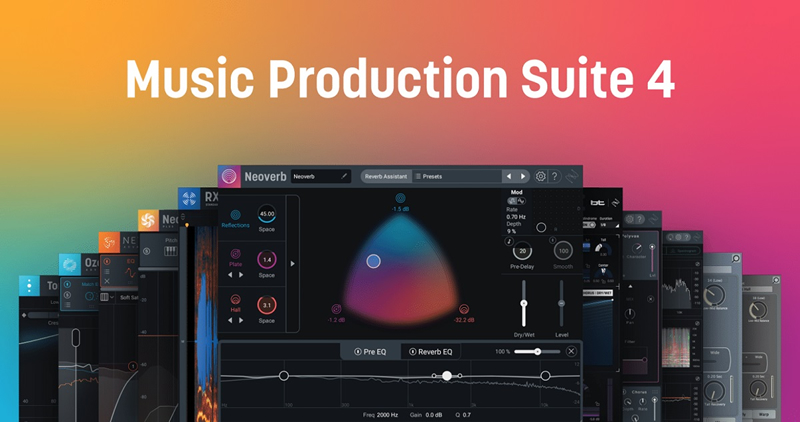The height and width of the screenshot is (422, 800).
Task: Adjust the Level slider
Action: [x=561, y=304]
